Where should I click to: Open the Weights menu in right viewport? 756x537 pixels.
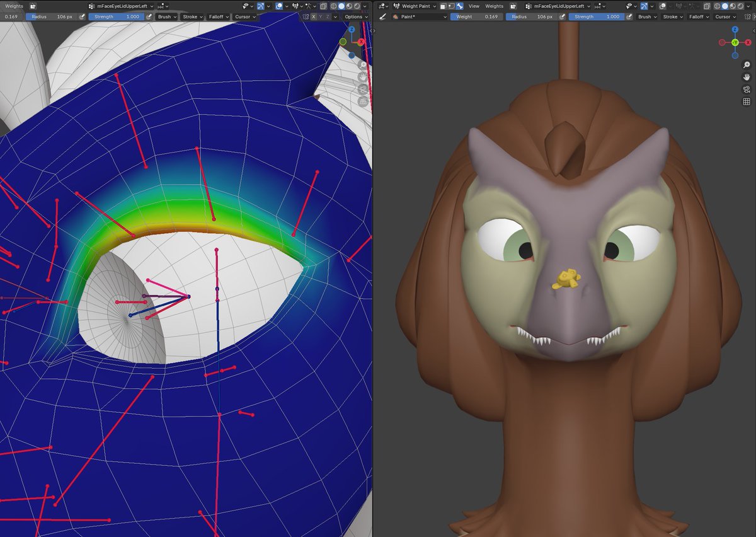[x=493, y=6]
